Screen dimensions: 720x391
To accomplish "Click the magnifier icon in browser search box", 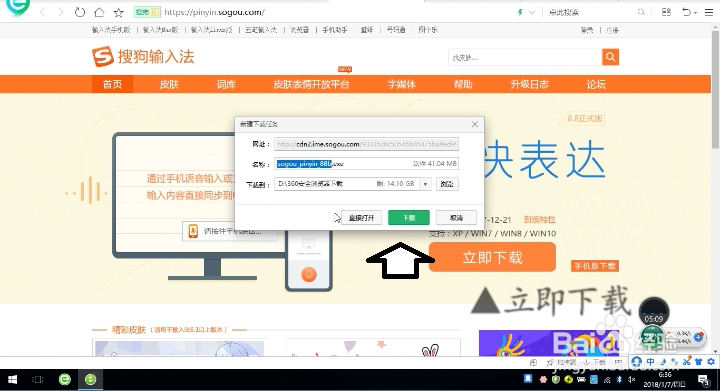I will click(641, 12).
